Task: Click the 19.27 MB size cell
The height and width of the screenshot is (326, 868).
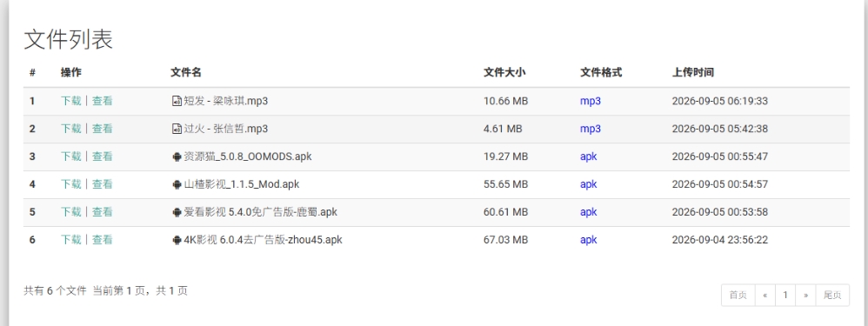Action: coord(505,156)
